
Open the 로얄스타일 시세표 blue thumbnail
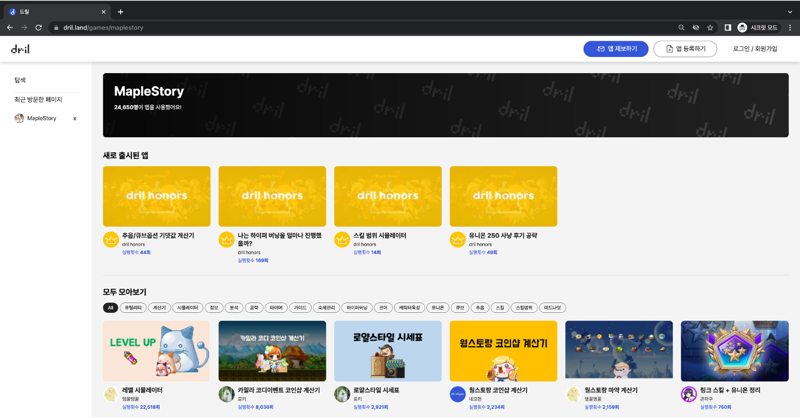[388, 351]
